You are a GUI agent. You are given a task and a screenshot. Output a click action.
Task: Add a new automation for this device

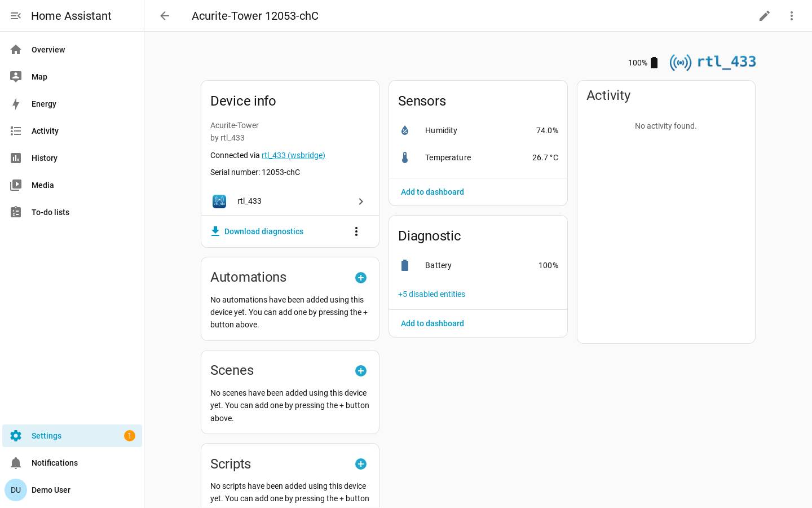click(x=361, y=278)
